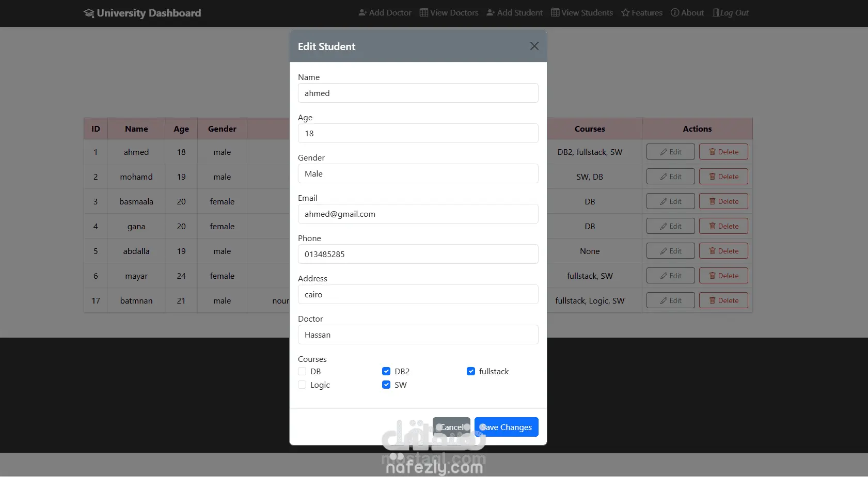Click the 'DB2, fullstack, SW' courses cell
The image size is (868, 477).
590,152
